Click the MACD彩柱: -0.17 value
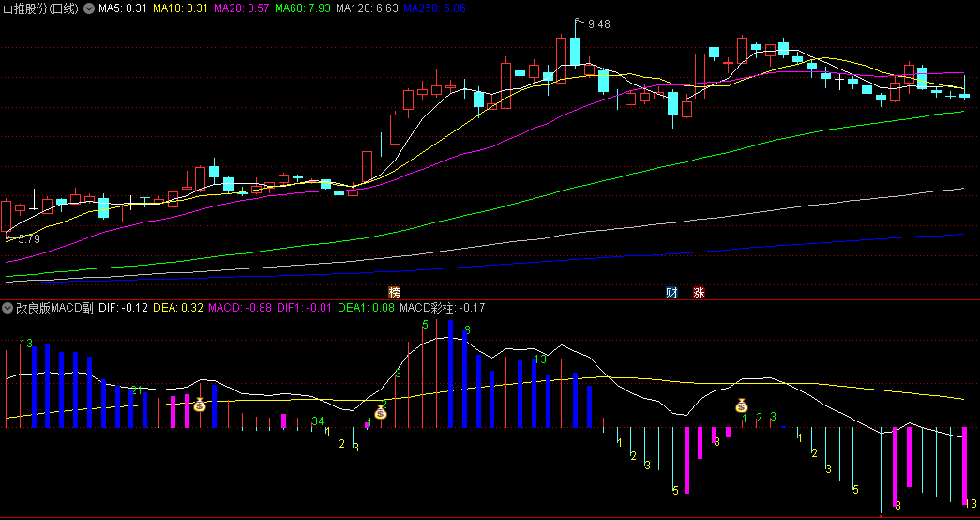 pos(443,308)
